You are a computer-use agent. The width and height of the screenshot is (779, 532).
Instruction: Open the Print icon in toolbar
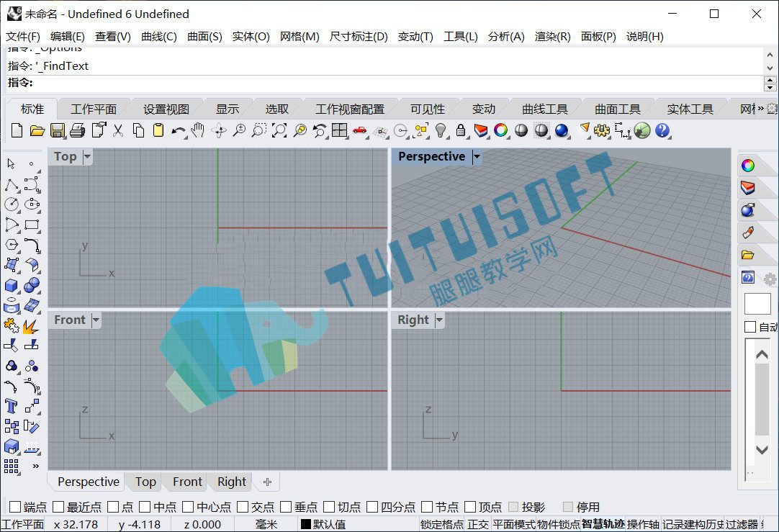pyautogui.click(x=77, y=130)
